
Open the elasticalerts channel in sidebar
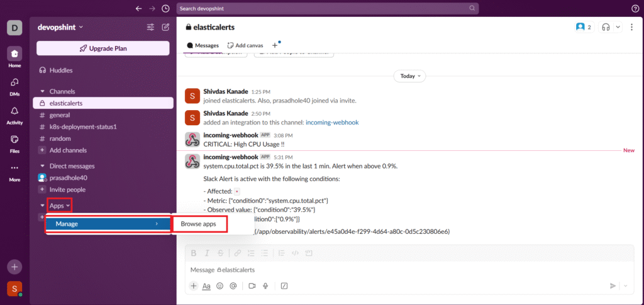pyautogui.click(x=103, y=103)
